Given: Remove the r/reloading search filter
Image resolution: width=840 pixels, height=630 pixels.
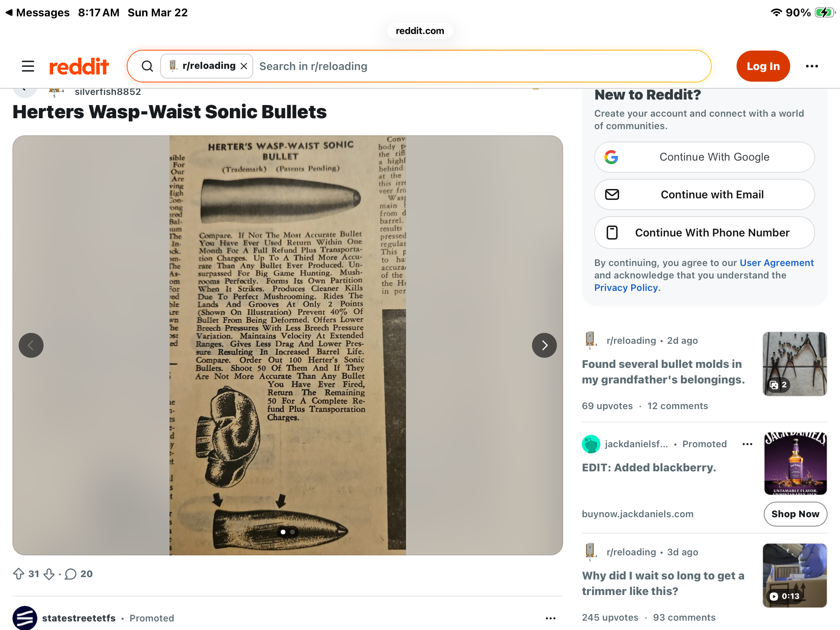Looking at the screenshot, I should click(x=244, y=66).
